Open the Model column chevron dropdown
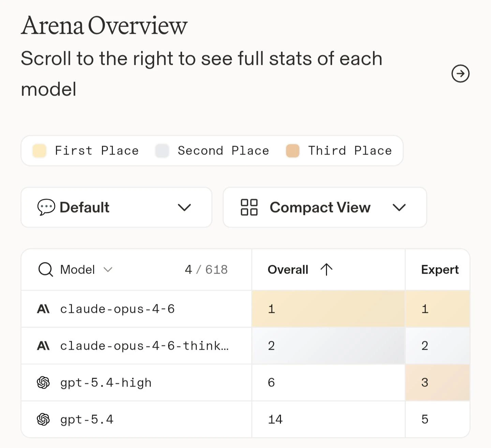The height and width of the screenshot is (448, 491). click(108, 270)
